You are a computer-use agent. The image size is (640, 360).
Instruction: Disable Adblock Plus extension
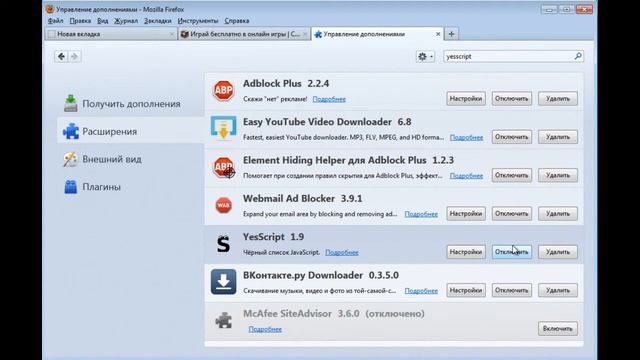511,98
